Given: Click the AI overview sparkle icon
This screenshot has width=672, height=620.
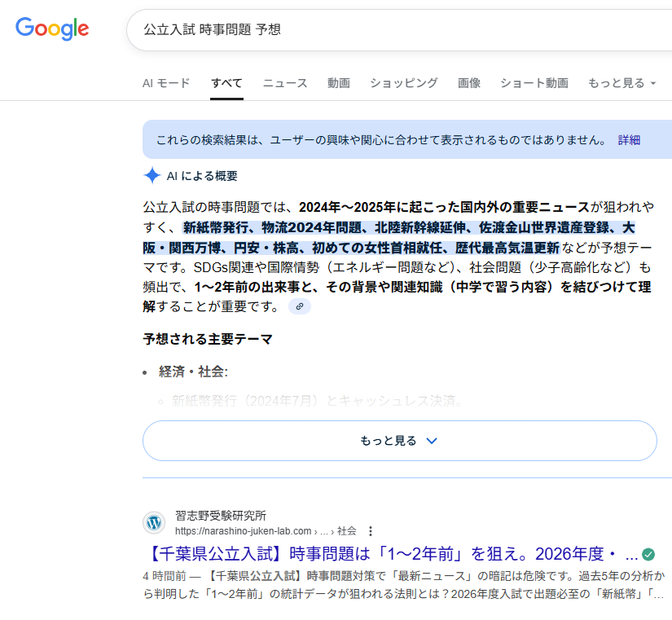Looking at the screenshot, I should [x=152, y=175].
